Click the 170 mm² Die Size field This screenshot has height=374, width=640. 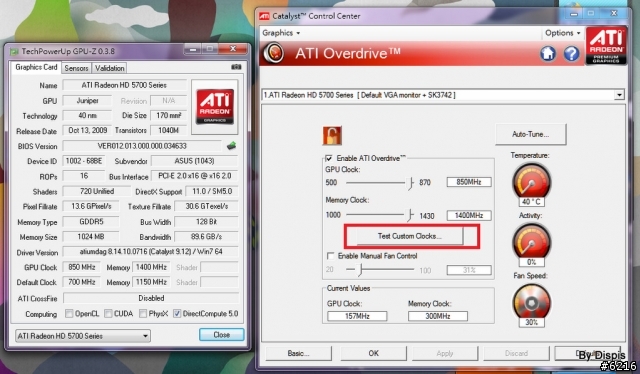pos(169,116)
